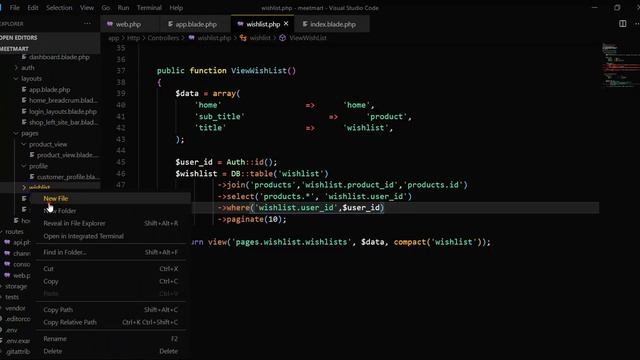Screen dimensions: 640x360
Task: Switch to the app.blade.php tab
Action: [196, 24]
